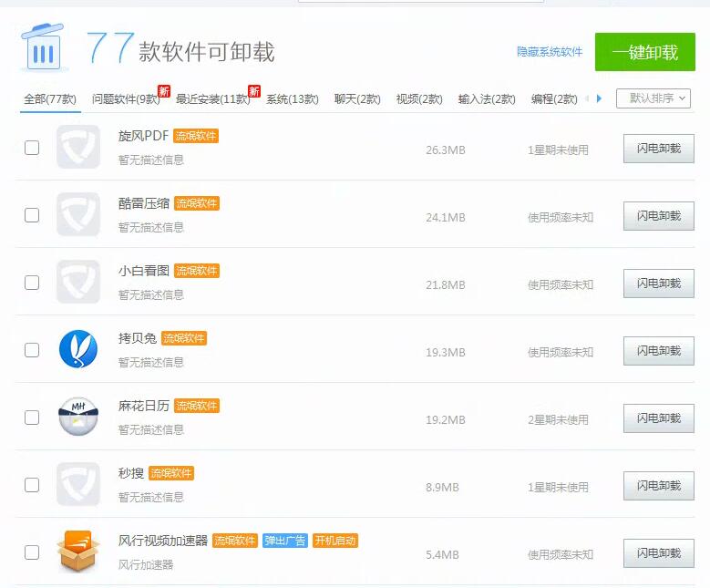This screenshot has height=588, width=710.
Task: Click the 19.3MB size value
Action: [446, 353]
